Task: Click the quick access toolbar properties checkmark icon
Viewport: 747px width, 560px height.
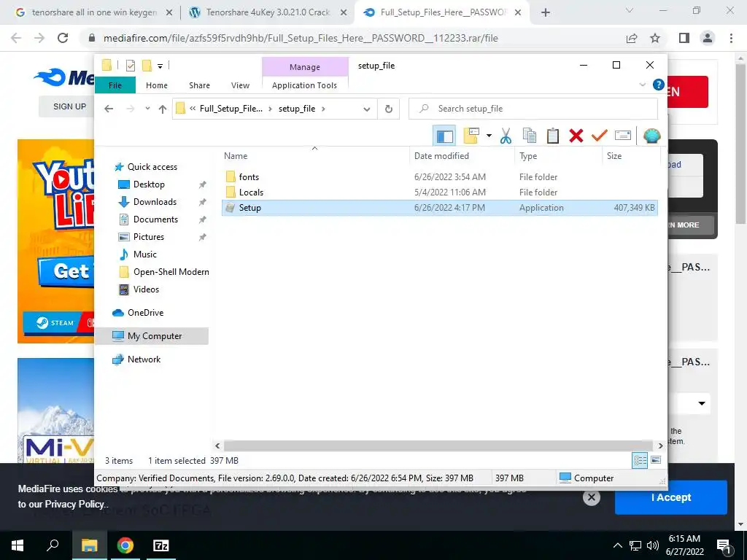Action: pos(130,66)
